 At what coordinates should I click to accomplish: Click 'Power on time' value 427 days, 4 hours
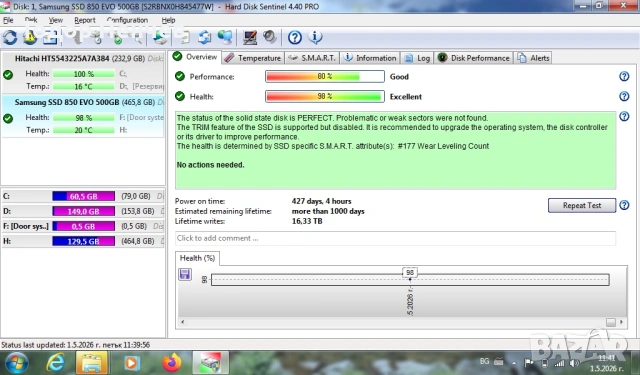pyautogui.click(x=321, y=201)
